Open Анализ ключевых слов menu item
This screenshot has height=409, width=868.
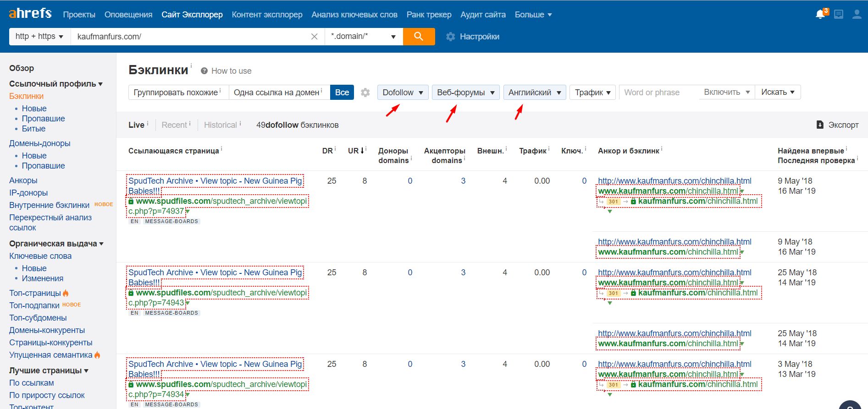(354, 15)
